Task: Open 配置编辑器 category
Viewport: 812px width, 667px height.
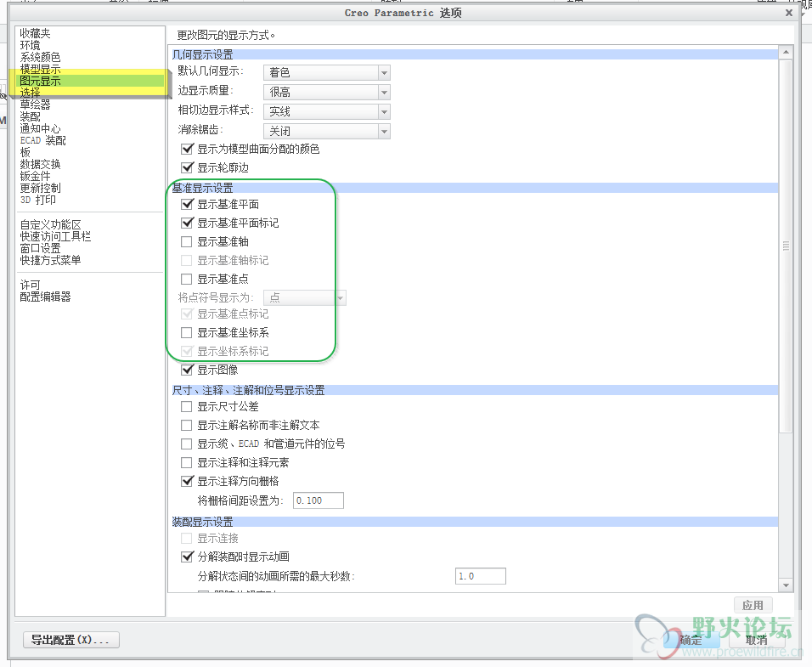Action: 46,297
